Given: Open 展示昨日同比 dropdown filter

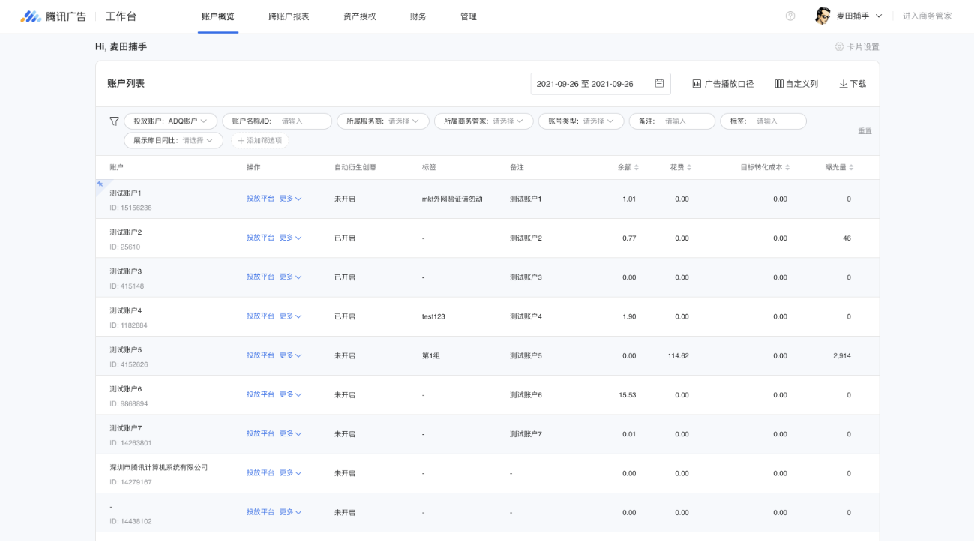Looking at the screenshot, I should [174, 140].
